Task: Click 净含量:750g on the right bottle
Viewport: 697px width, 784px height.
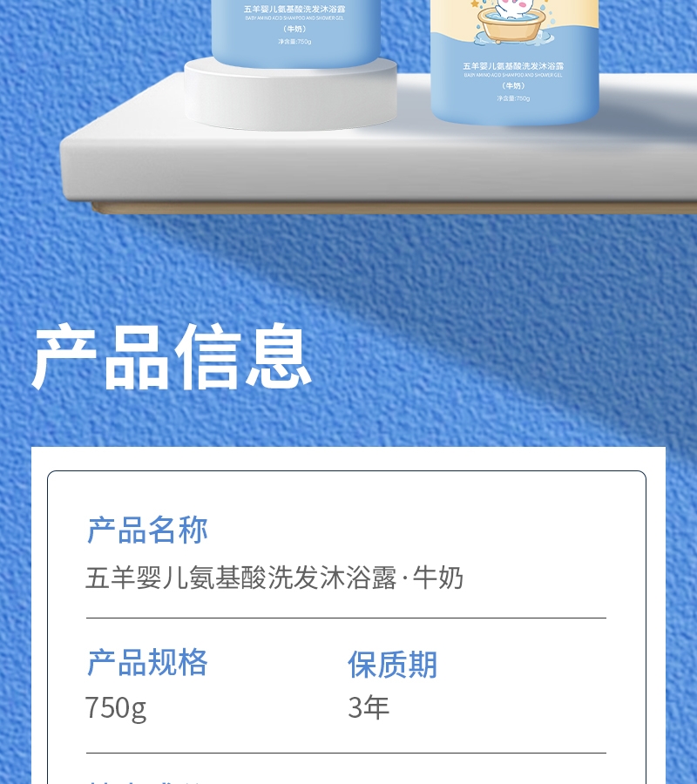Action: [513, 98]
